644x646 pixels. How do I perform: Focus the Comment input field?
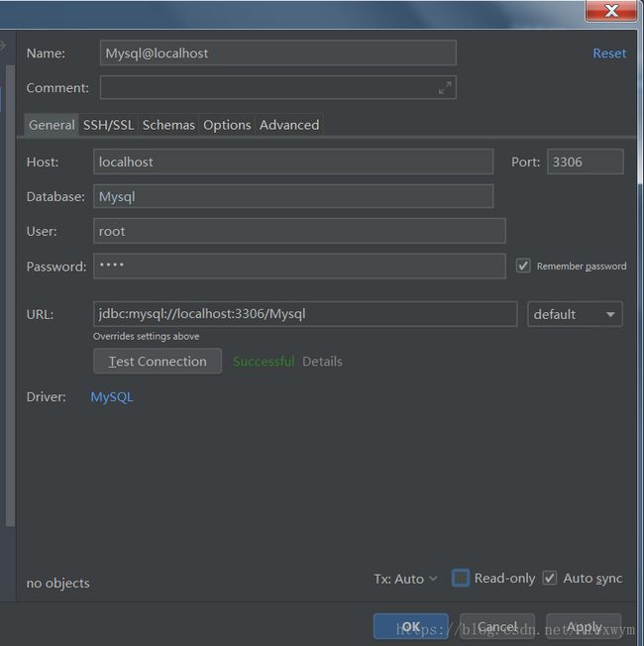[x=278, y=87]
